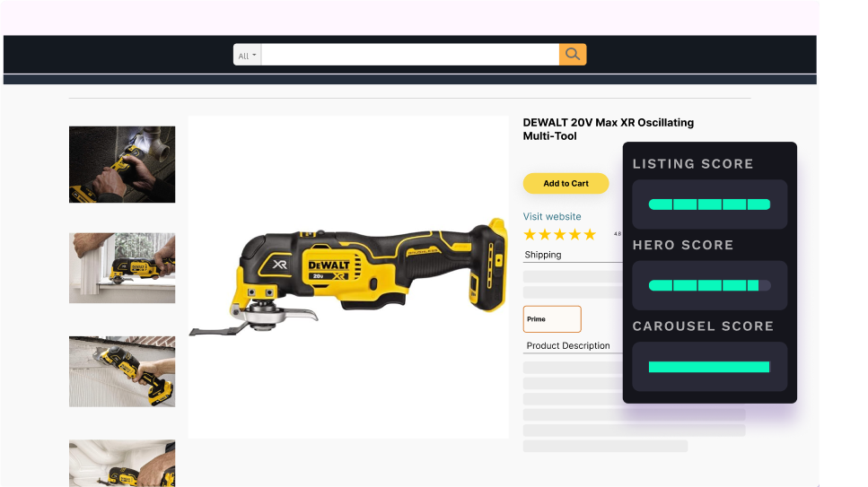
Task: Click the DEWALT 20V Max XR product title
Action: [608, 129]
